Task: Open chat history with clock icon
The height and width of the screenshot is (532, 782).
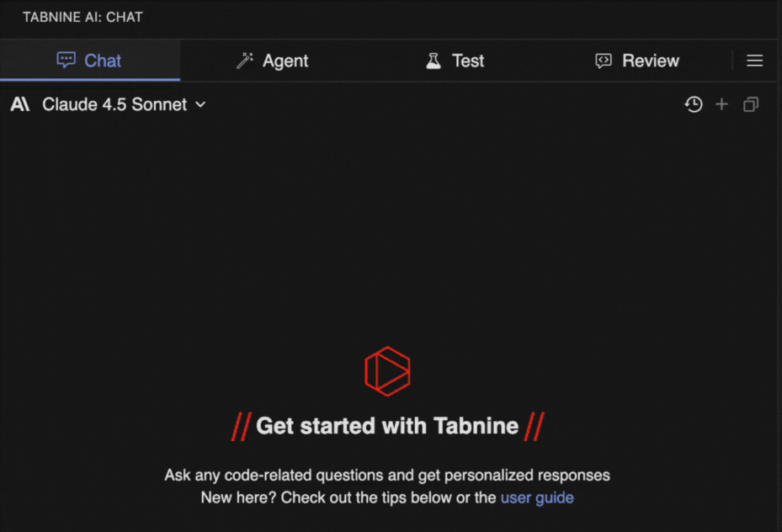Action: tap(694, 104)
